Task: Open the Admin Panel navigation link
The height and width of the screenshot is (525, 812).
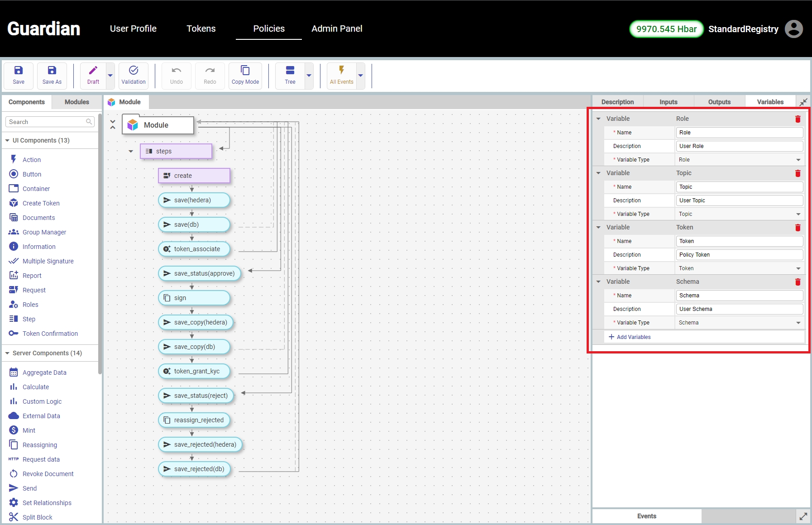Action: click(x=337, y=29)
